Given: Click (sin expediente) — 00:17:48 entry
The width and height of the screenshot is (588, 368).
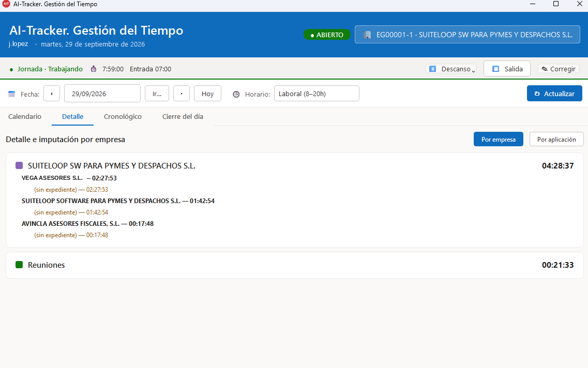Looking at the screenshot, I should pos(71,235).
